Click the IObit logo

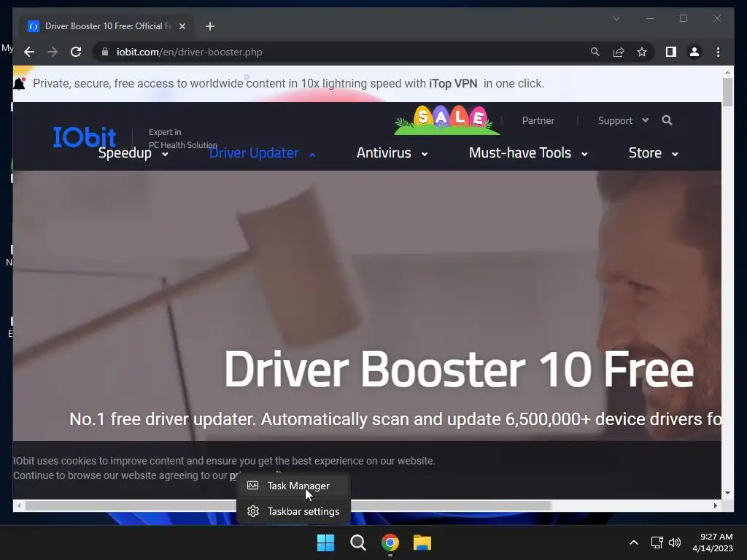click(85, 137)
